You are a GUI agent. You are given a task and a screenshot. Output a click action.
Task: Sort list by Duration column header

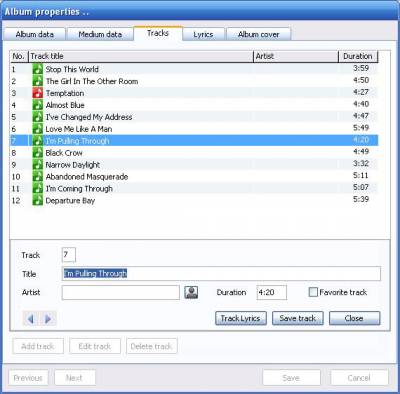[x=358, y=56]
